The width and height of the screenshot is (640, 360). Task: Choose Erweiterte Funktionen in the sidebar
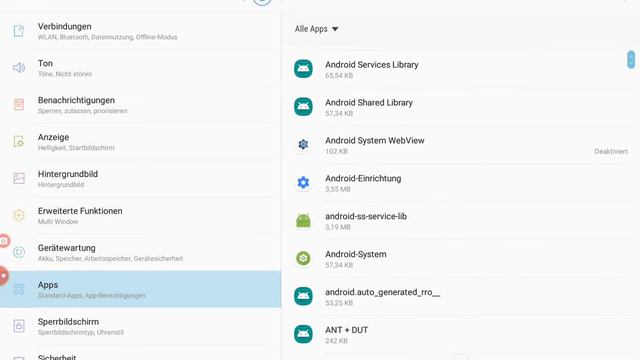pos(140,216)
